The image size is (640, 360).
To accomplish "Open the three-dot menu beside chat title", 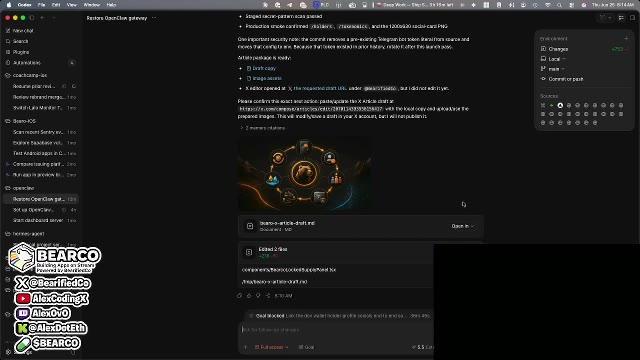I will [154, 18].
